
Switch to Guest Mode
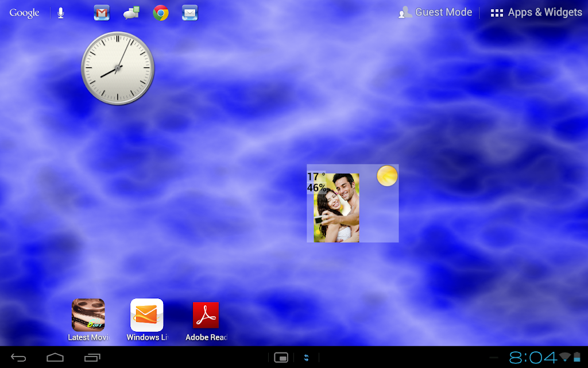point(435,13)
